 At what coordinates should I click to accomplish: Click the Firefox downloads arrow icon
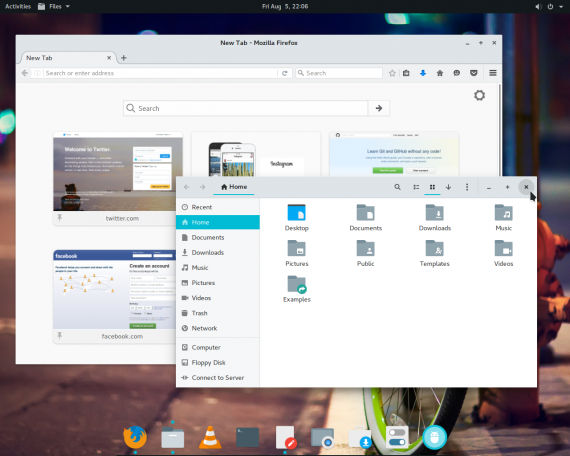pyautogui.click(x=423, y=73)
